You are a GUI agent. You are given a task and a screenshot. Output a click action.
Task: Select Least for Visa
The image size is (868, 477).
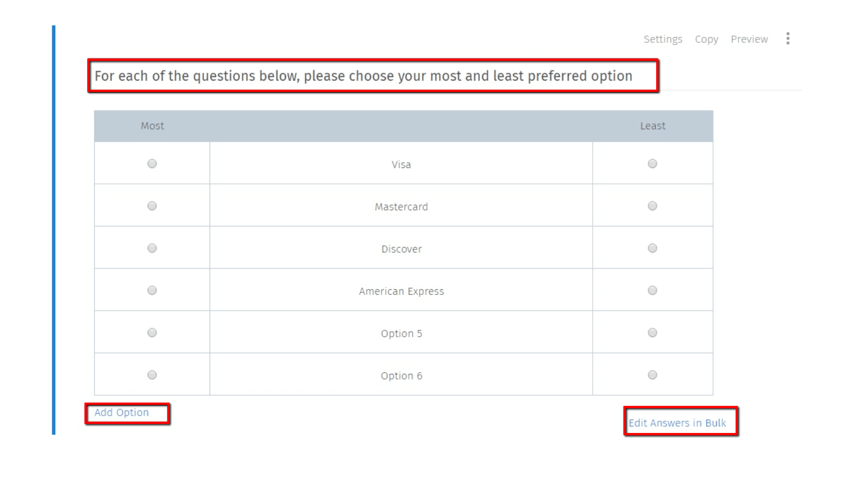[652, 164]
